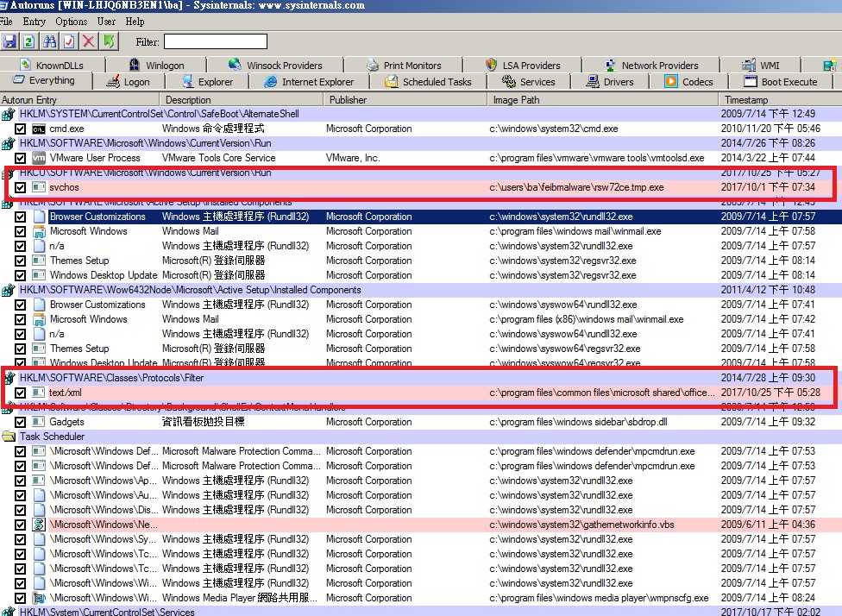Click the sbdrop.dll image path
Viewport: 842px width, 616px height.
tap(578, 422)
